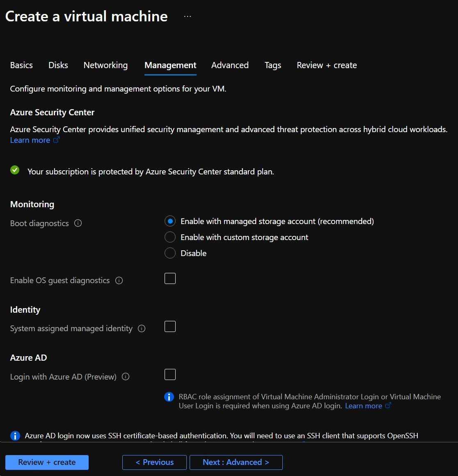Select Enable with managed storage account option
The width and height of the screenshot is (458, 476).
pyautogui.click(x=170, y=221)
